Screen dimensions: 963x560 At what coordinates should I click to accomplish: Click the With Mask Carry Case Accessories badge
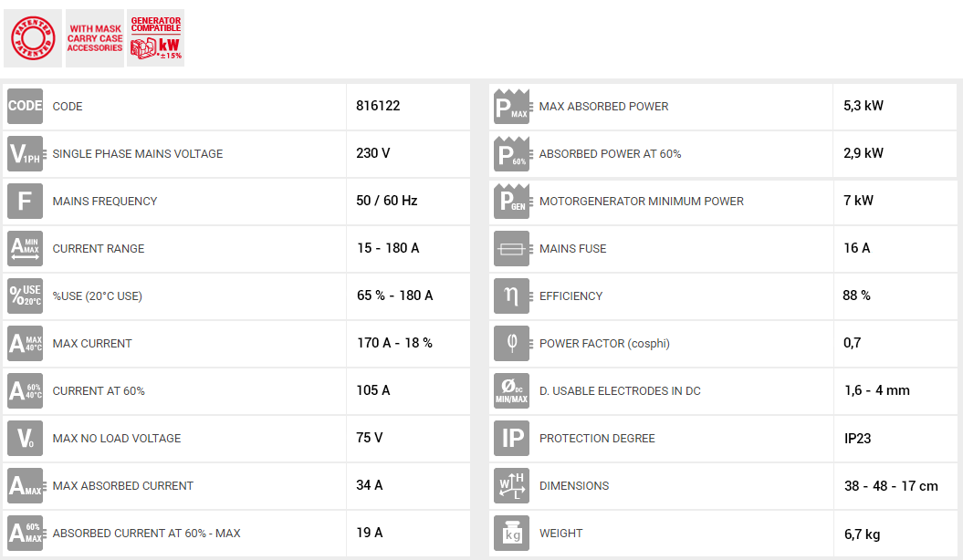pyautogui.click(x=95, y=38)
